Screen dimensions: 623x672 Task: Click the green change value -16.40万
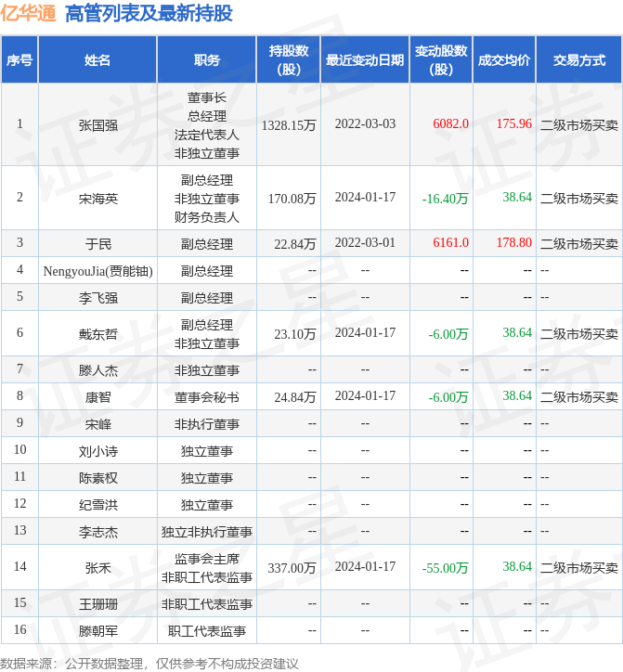tap(445, 199)
